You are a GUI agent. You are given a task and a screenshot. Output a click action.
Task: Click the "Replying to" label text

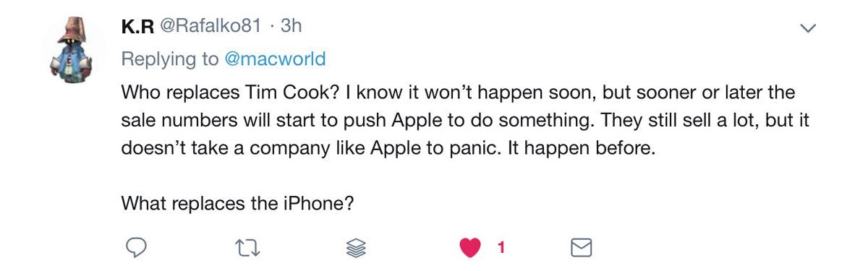(169, 60)
